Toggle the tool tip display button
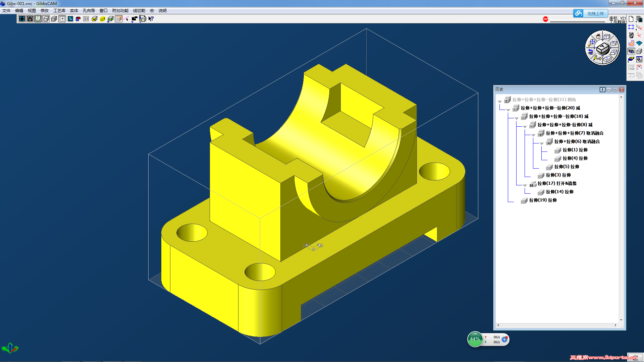644x362 pixels. [x=38, y=19]
